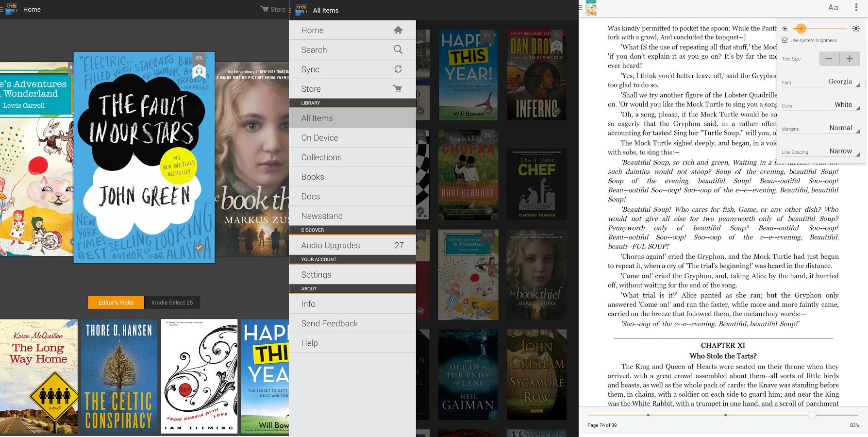
Task: Click the Store link in Home header
Action: coord(273,9)
